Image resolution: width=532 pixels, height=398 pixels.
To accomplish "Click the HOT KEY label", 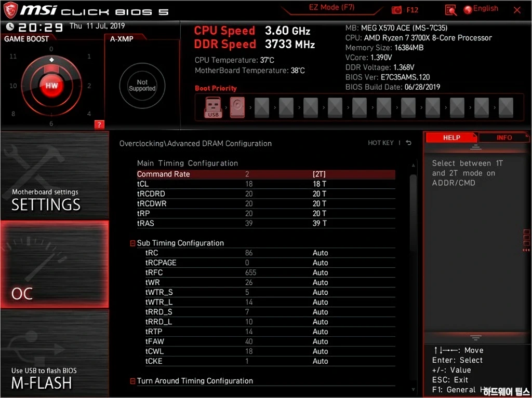I will (381, 143).
